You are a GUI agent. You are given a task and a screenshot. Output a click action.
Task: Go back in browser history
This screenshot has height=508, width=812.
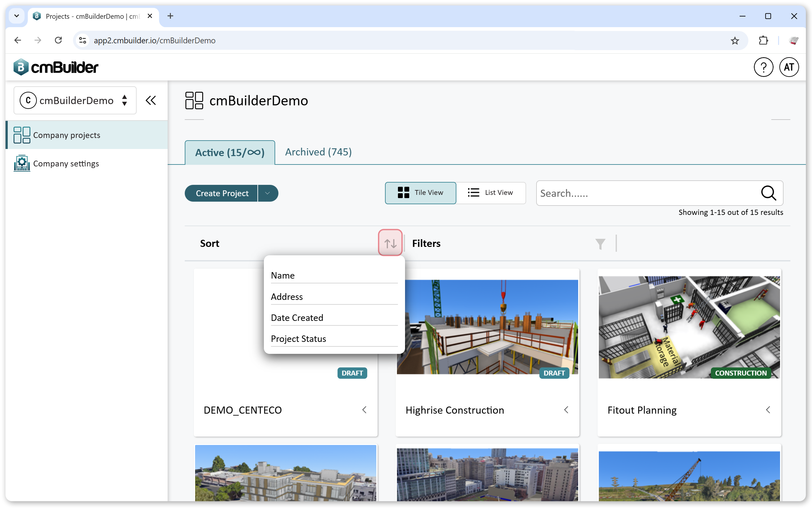click(x=18, y=41)
